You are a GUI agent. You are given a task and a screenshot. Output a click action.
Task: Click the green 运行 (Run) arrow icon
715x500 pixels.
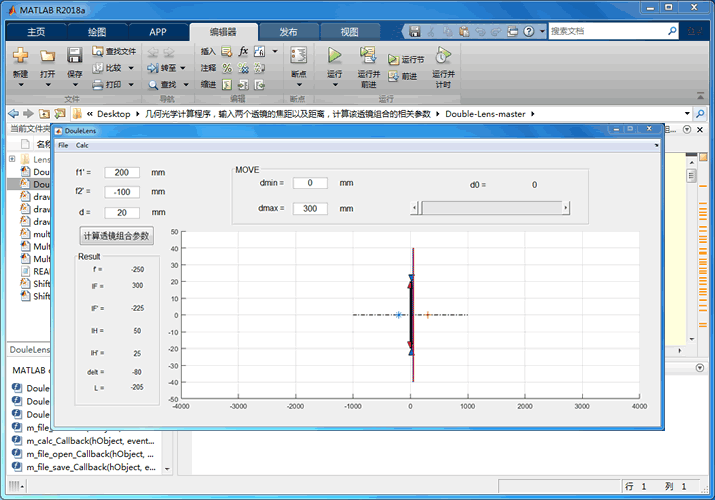coord(335,55)
